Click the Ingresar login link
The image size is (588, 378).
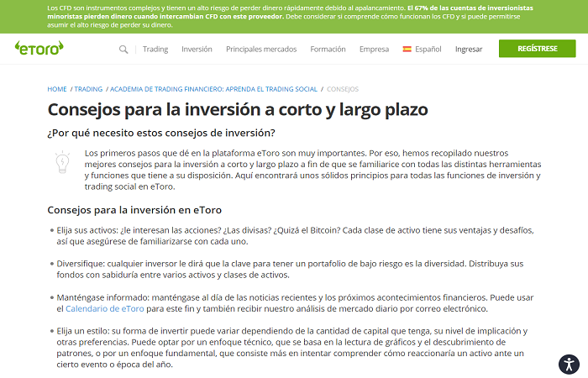pyautogui.click(x=469, y=49)
